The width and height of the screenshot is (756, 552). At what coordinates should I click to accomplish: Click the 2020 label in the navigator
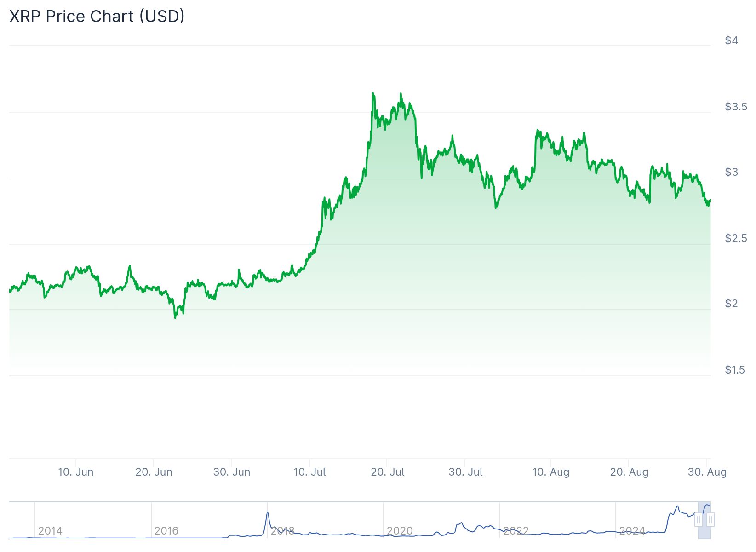point(399,531)
